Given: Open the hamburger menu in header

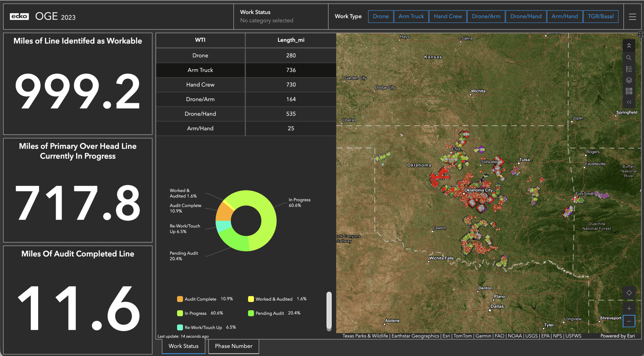Looking at the screenshot, I should point(632,17).
